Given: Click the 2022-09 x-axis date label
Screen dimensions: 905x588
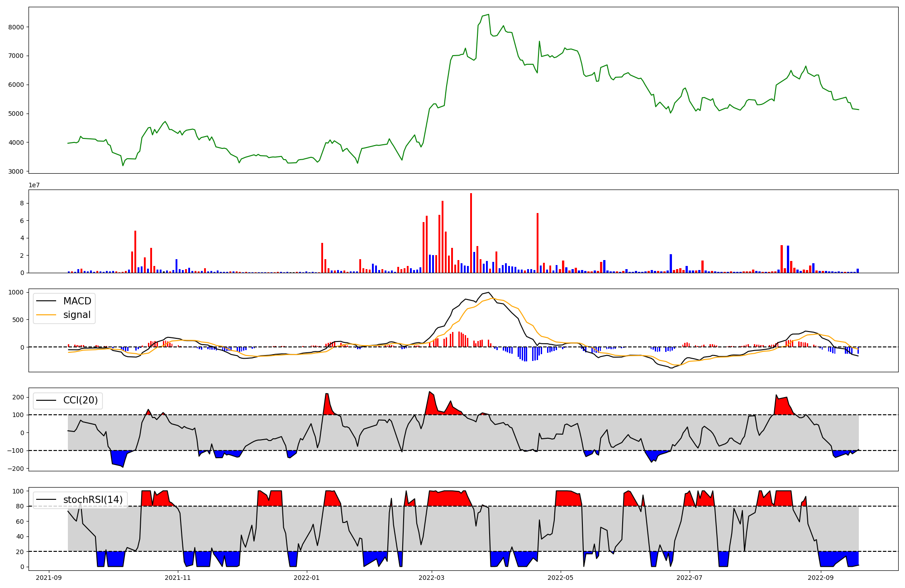Looking at the screenshot, I should coord(820,578).
